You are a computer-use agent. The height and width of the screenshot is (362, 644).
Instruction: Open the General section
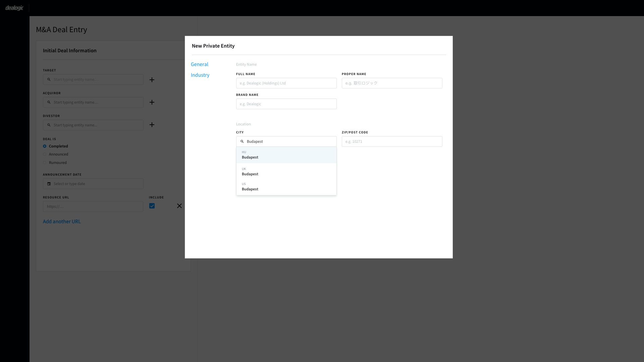[199, 64]
